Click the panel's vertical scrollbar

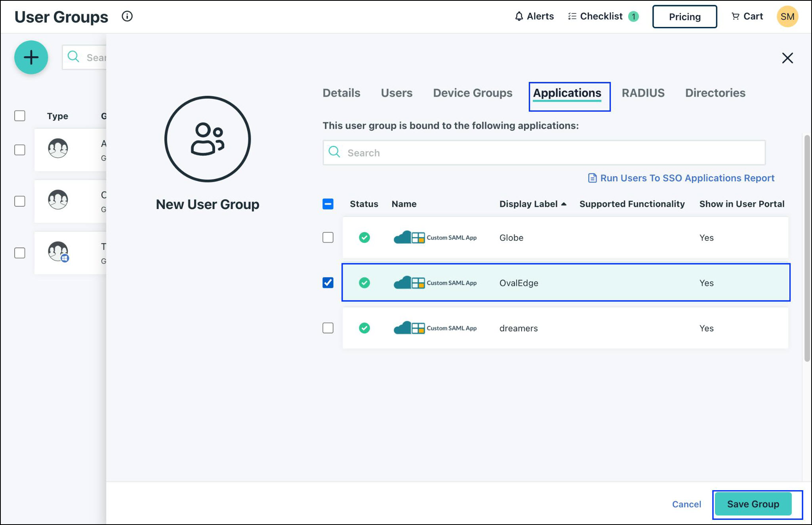[807, 248]
